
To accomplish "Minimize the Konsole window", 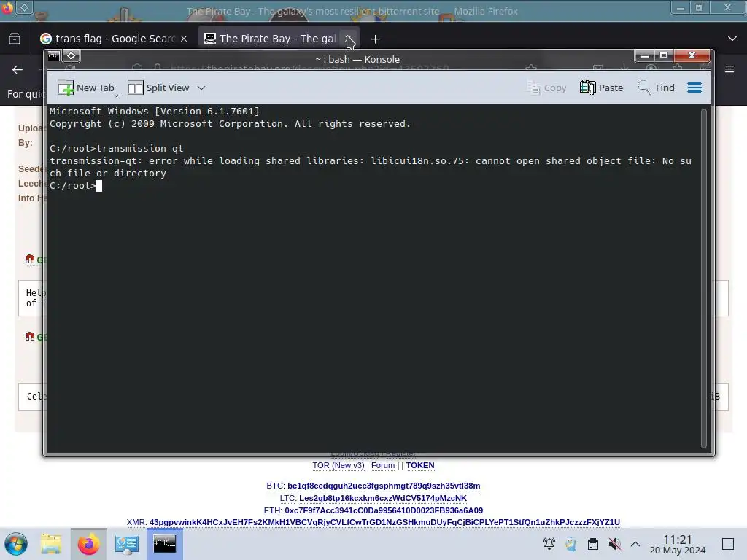I will tap(645, 55).
